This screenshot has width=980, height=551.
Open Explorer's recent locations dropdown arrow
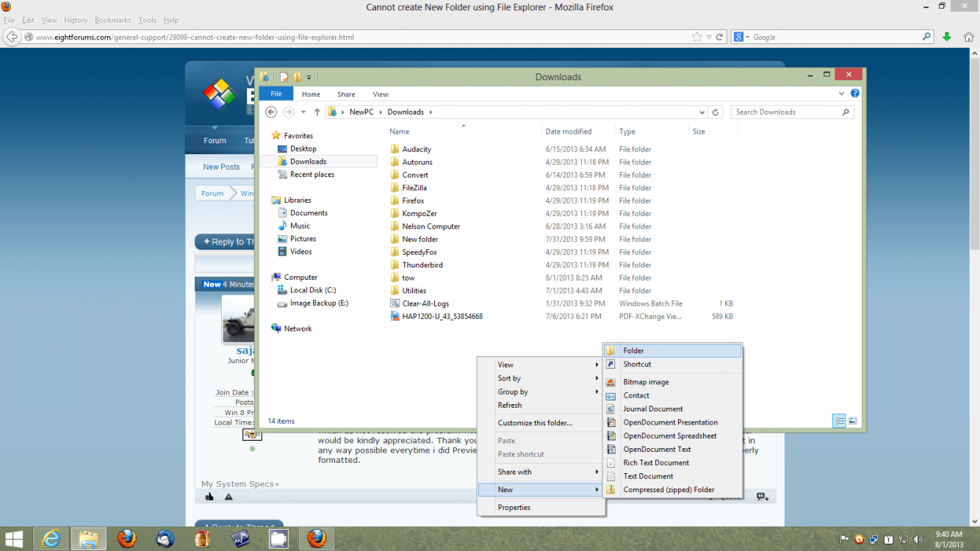click(303, 112)
